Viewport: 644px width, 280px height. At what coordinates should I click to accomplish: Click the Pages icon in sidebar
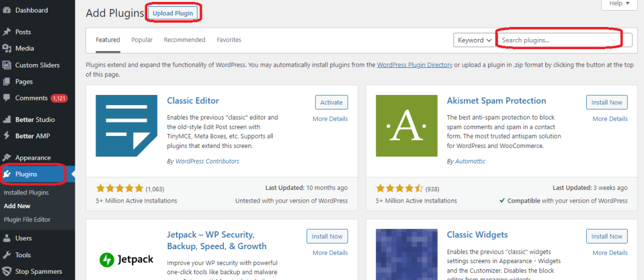click(6, 81)
